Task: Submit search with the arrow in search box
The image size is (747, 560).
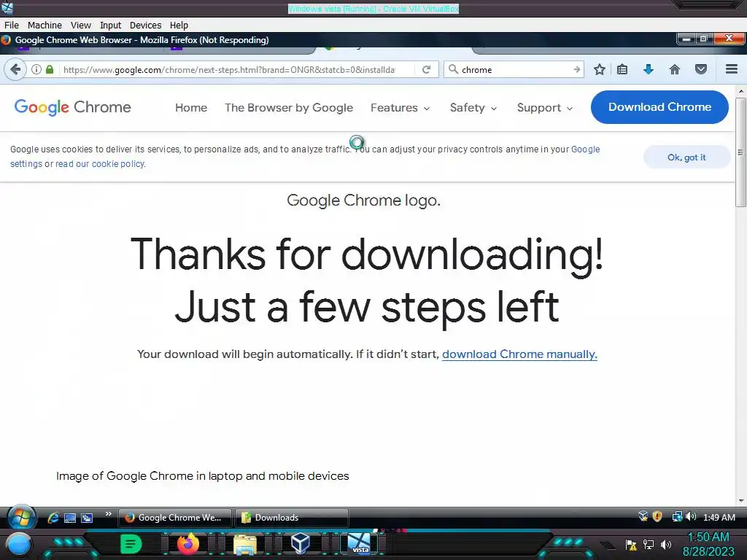Action: 576,69
